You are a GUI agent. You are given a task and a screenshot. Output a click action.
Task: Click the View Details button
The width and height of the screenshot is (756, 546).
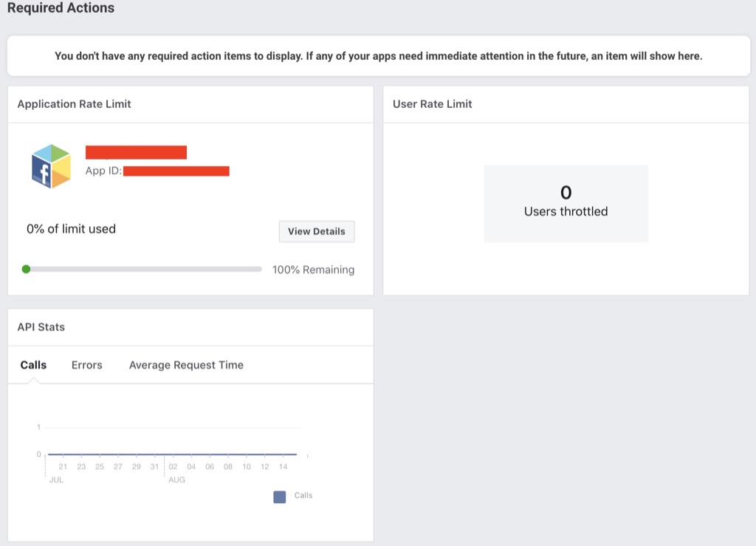316,231
